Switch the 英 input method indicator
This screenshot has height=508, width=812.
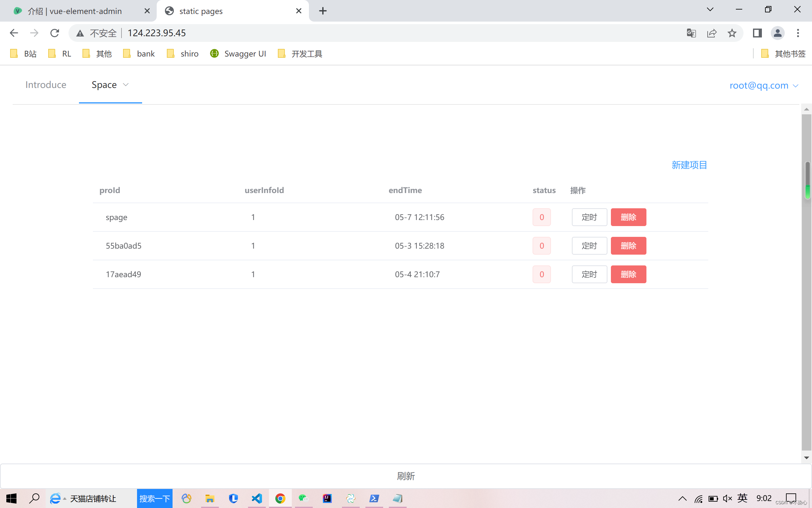pos(742,498)
